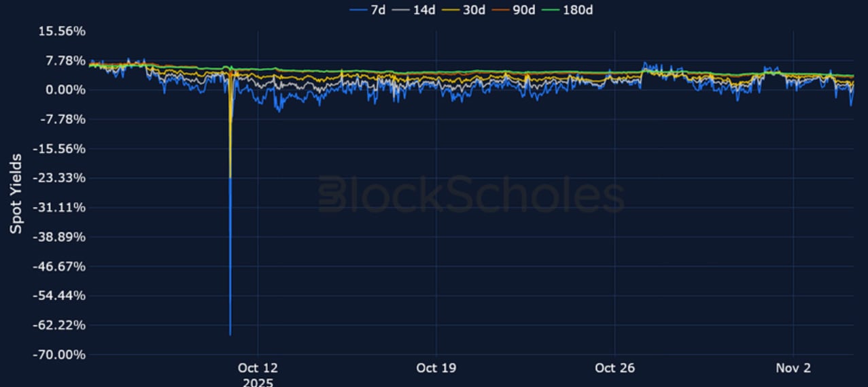Viewport: 868px width, 387px height.
Task: Click the 15.56% y-axis label
Action: pos(62,31)
